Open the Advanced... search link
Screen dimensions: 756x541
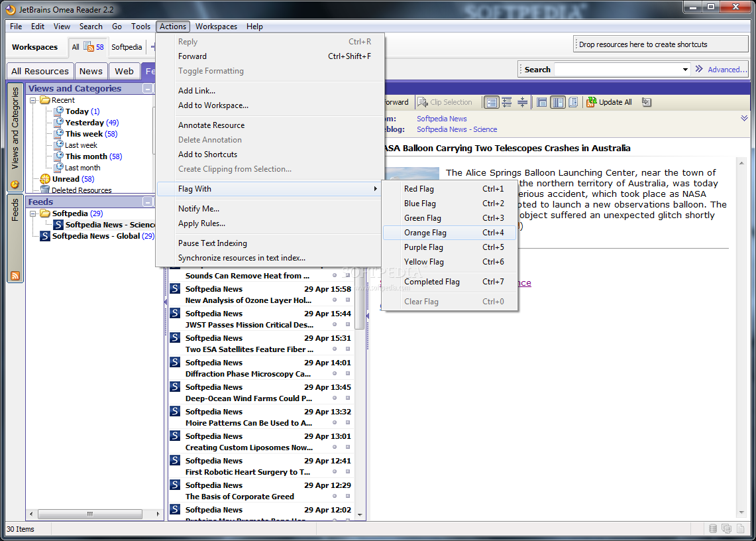pos(728,70)
